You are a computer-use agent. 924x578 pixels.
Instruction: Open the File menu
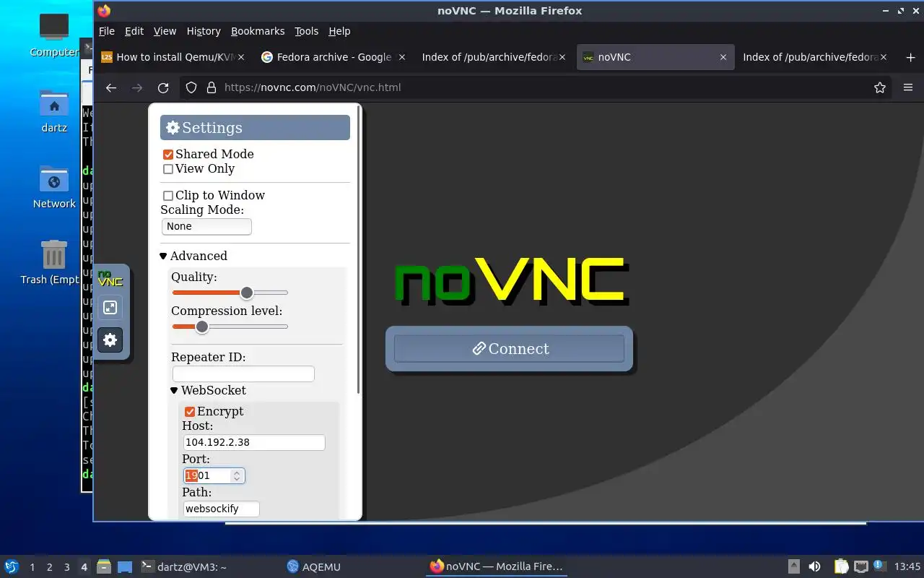107,31
